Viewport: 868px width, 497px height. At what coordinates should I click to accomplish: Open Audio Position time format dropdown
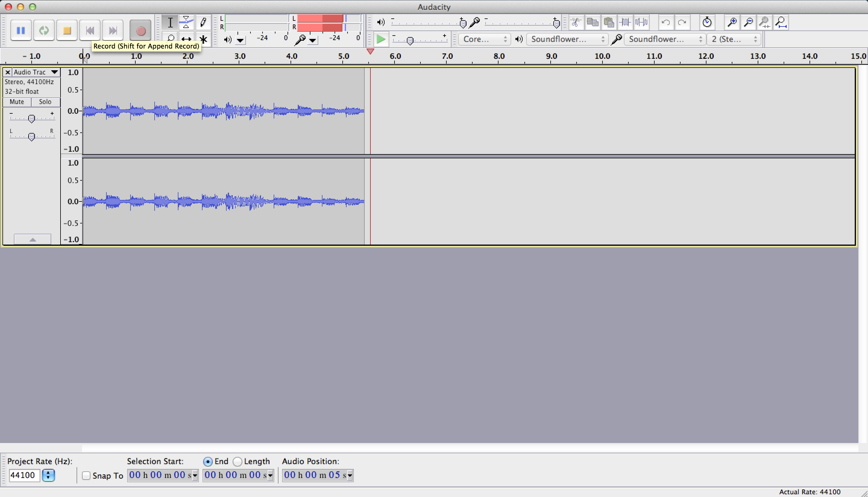(x=350, y=475)
